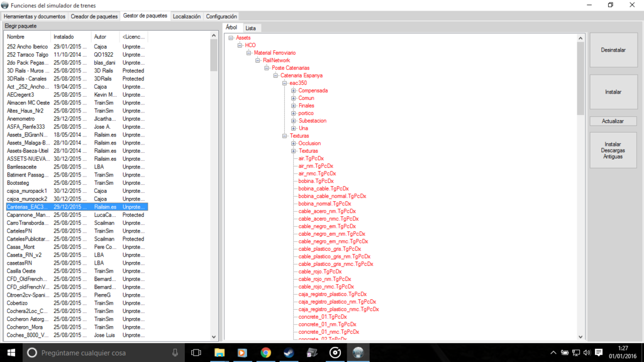Click the active train simulator taskbar icon
The image size is (644, 362).
(x=358, y=353)
